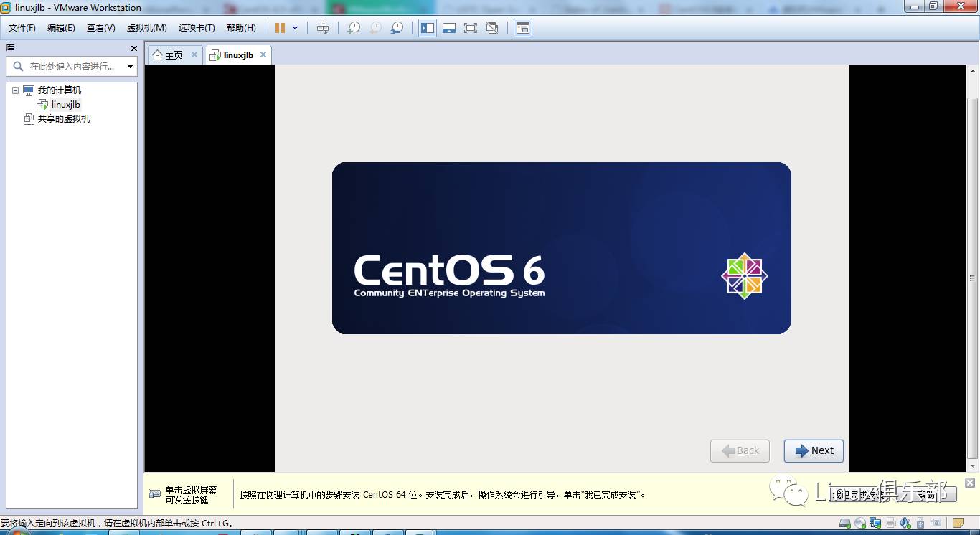980x535 pixels.
Task: Click the scroll up arrow of VM view
Action: click(x=973, y=70)
